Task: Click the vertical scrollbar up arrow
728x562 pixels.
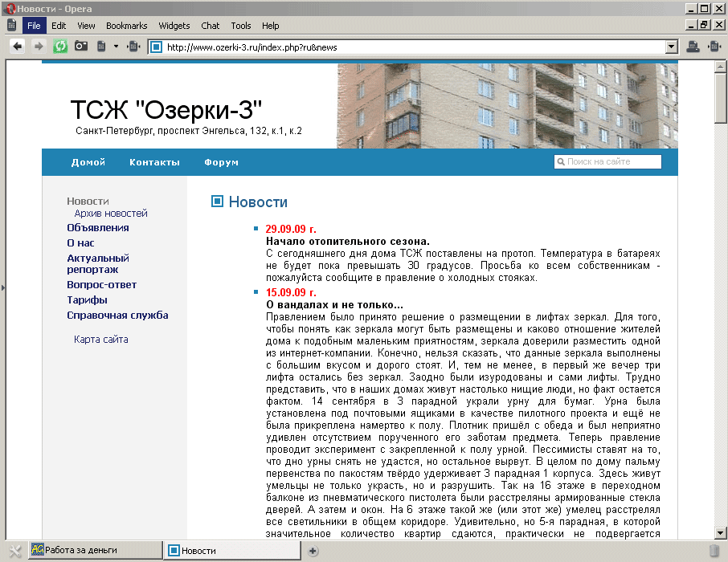Action: click(x=721, y=67)
